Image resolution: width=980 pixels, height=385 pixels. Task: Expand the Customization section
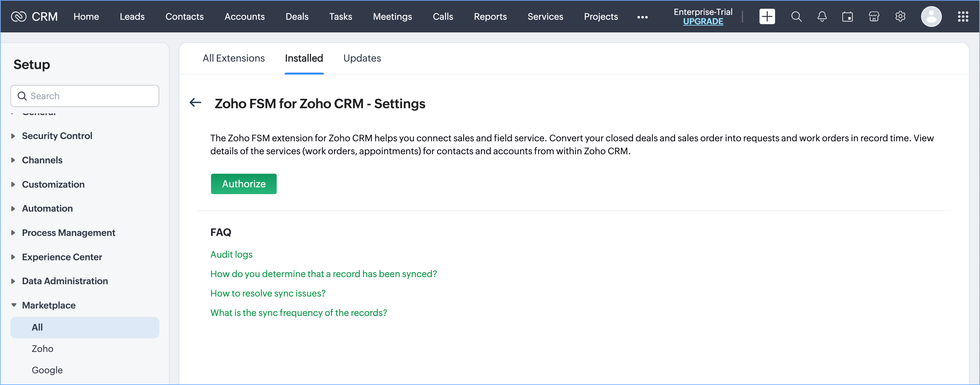click(x=53, y=184)
